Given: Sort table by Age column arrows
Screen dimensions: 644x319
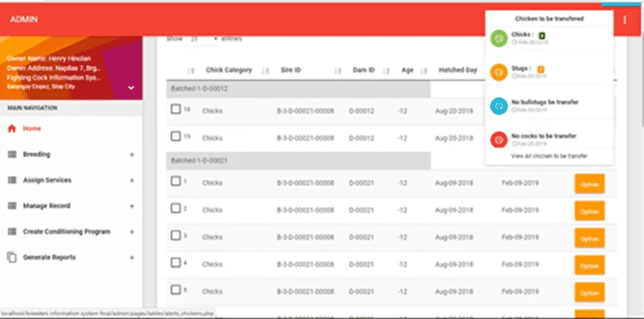Looking at the screenshot, I should point(423,71).
